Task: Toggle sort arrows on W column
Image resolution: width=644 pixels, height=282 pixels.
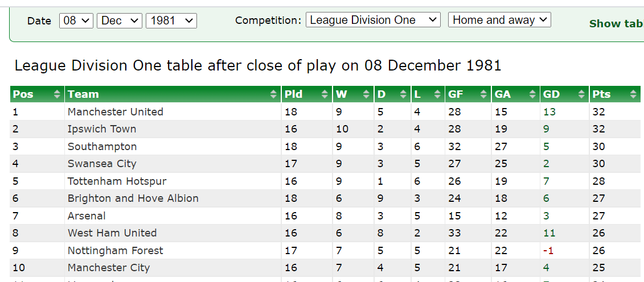Action: (366, 94)
